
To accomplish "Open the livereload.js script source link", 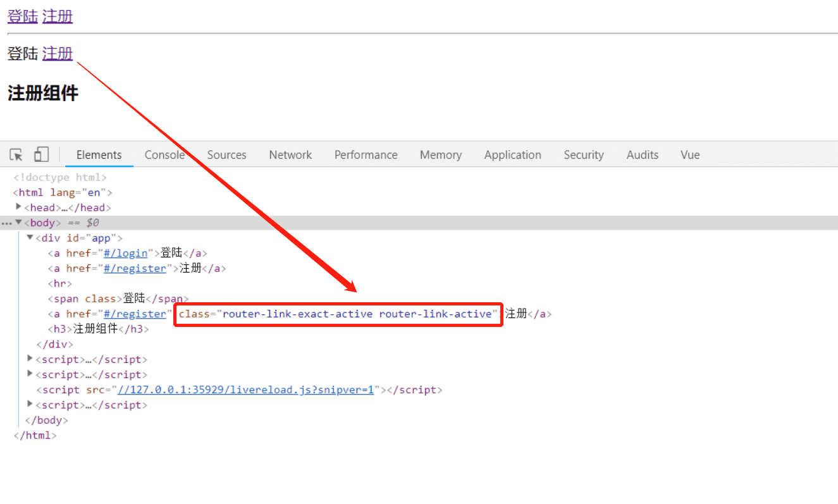I will coord(246,390).
